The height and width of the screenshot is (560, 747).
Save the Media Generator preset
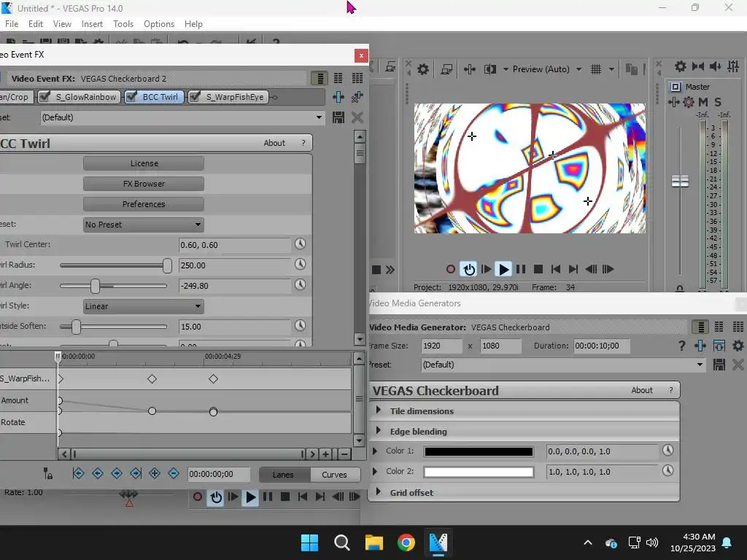[719, 365]
